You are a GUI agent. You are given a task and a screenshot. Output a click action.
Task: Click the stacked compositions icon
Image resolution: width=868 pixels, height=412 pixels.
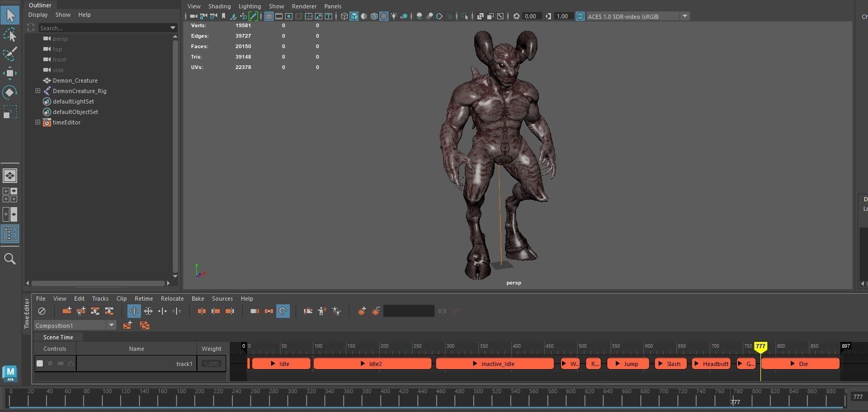[x=145, y=325]
